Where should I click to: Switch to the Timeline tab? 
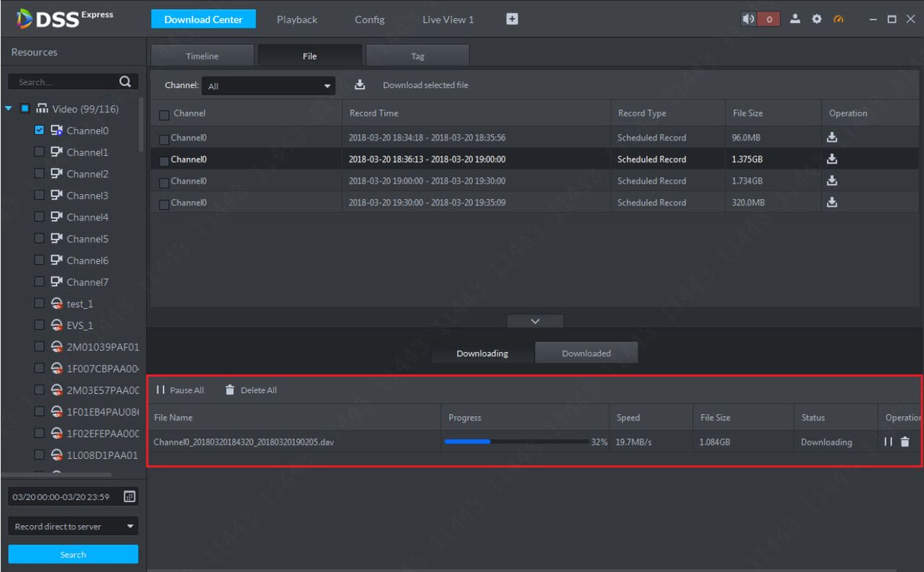click(202, 56)
